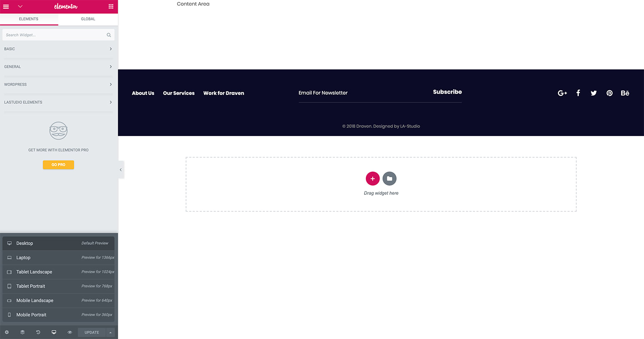Expand the Basic widgets category

pyautogui.click(x=58, y=49)
